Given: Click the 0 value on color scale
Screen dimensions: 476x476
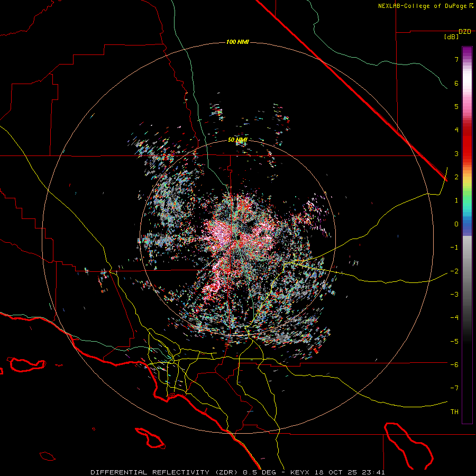Looking at the screenshot, I should (456, 224).
